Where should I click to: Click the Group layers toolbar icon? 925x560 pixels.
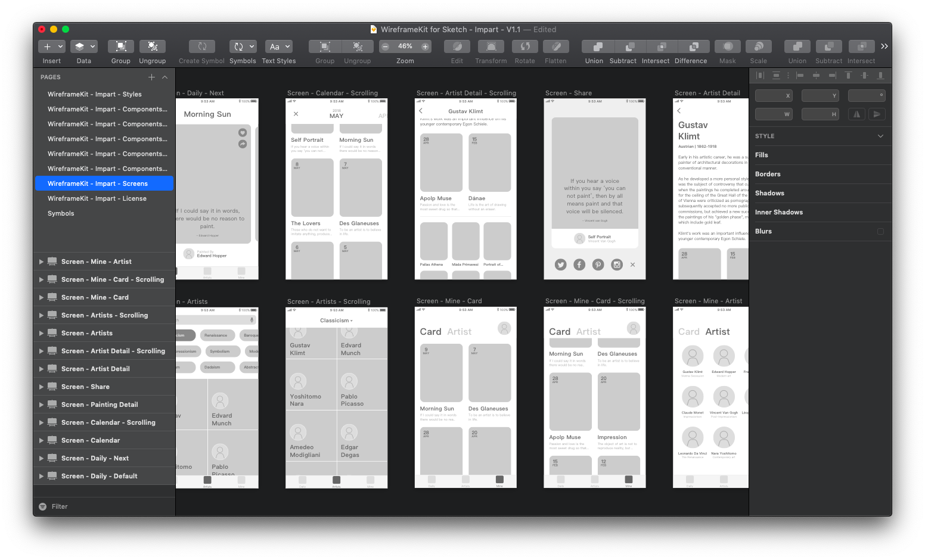pos(120,46)
